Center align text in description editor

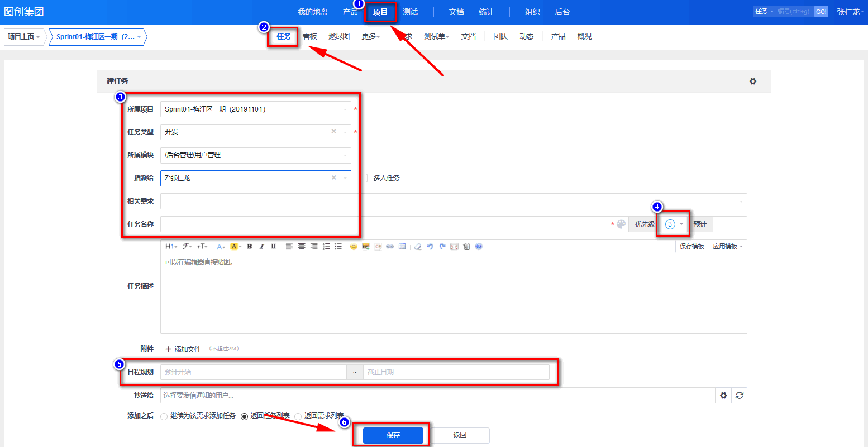click(302, 246)
